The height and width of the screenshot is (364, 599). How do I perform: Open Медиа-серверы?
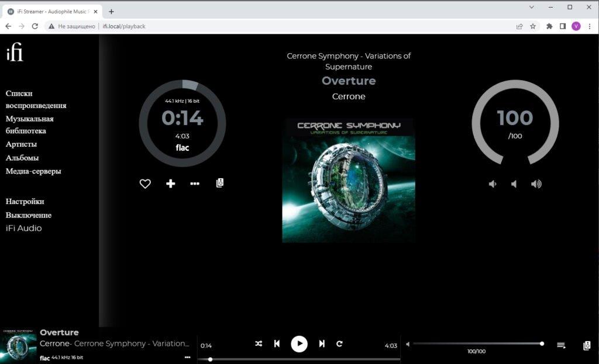(33, 171)
